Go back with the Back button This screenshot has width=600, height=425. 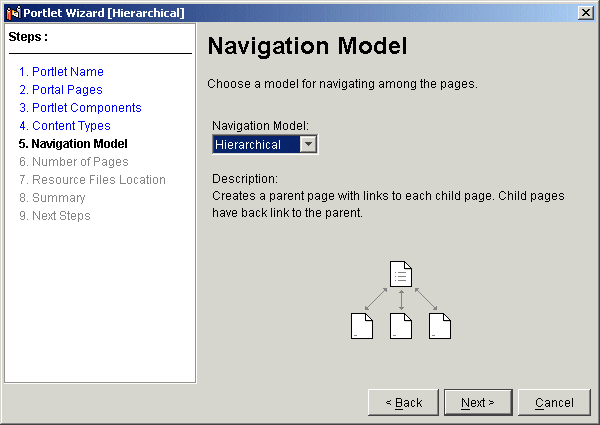[403, 402]
